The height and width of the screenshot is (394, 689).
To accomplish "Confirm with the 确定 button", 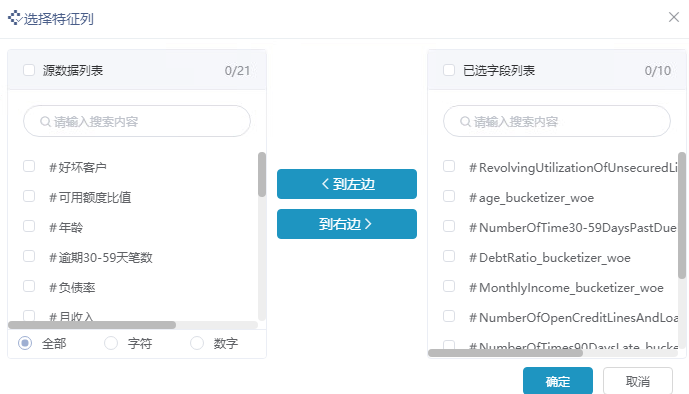I will pos(558,381).
